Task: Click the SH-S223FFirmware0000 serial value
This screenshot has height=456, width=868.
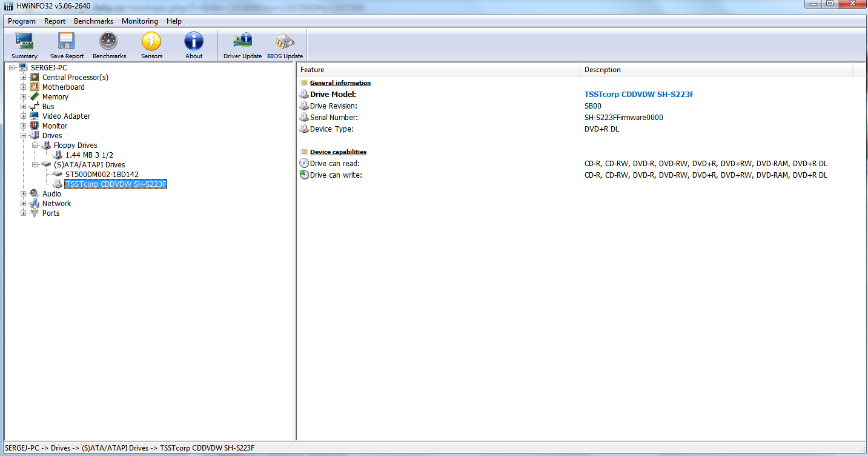Action: 624,118
